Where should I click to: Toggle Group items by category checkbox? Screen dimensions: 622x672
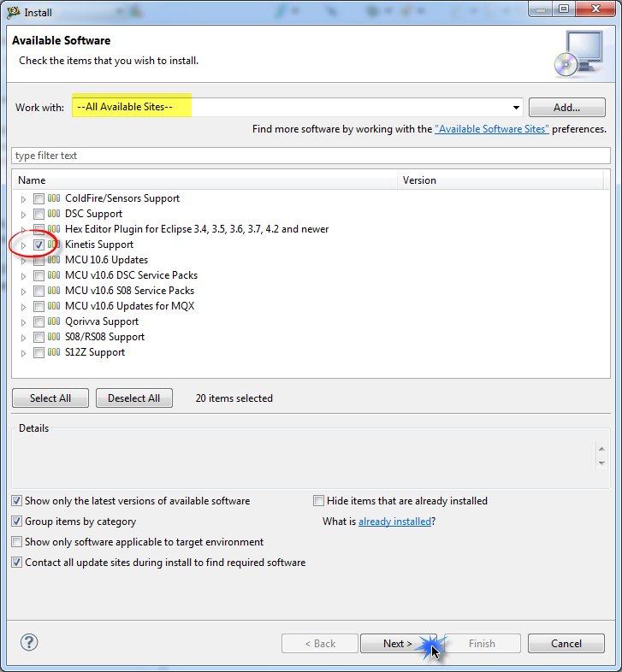tap(17, 522)
